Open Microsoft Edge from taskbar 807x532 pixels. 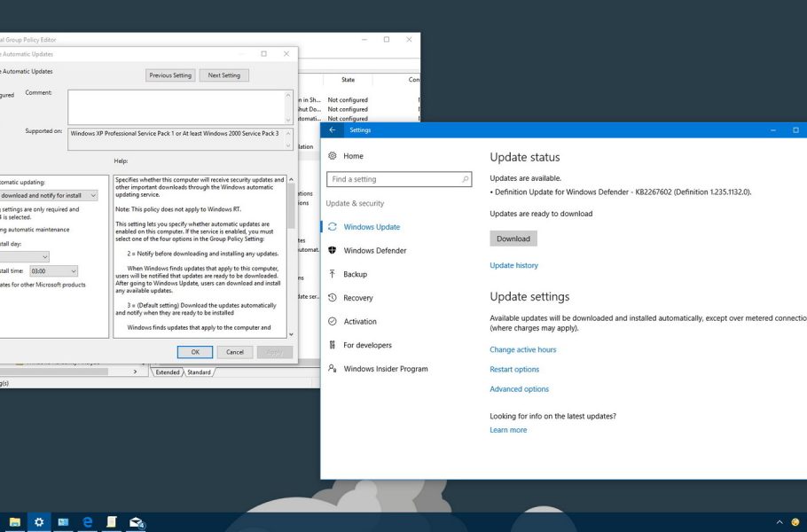pos(88,522)
